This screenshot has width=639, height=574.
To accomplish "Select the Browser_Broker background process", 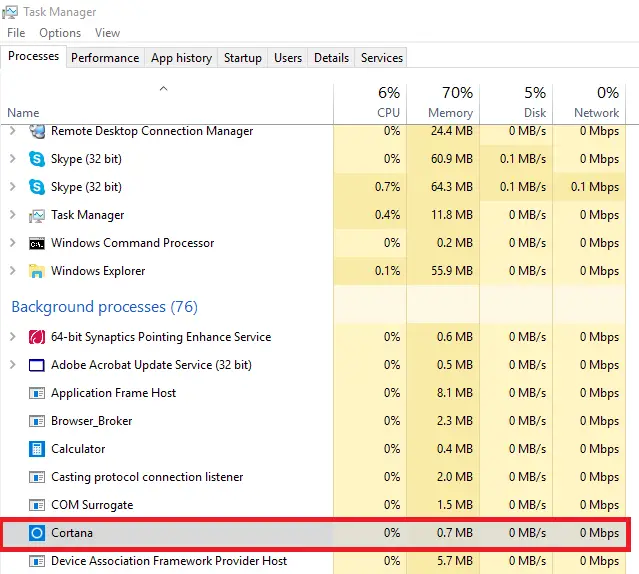I will tap(91, 421).
